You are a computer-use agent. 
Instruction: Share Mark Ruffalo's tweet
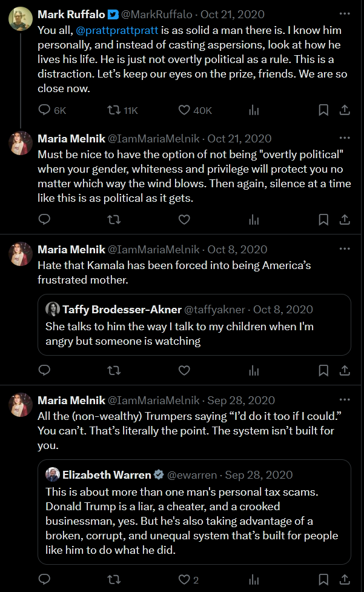click(x=345, y=110)
